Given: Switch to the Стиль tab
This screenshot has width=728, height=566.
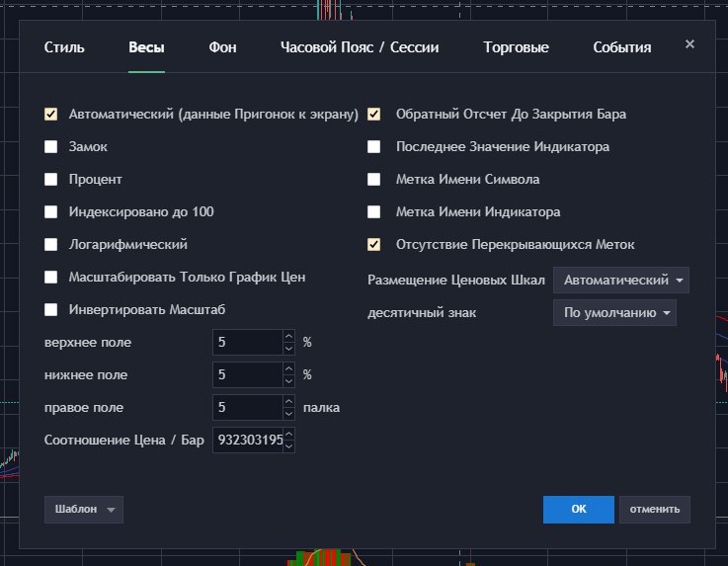Looking at the screenshot, I should [x=64, y=47].
